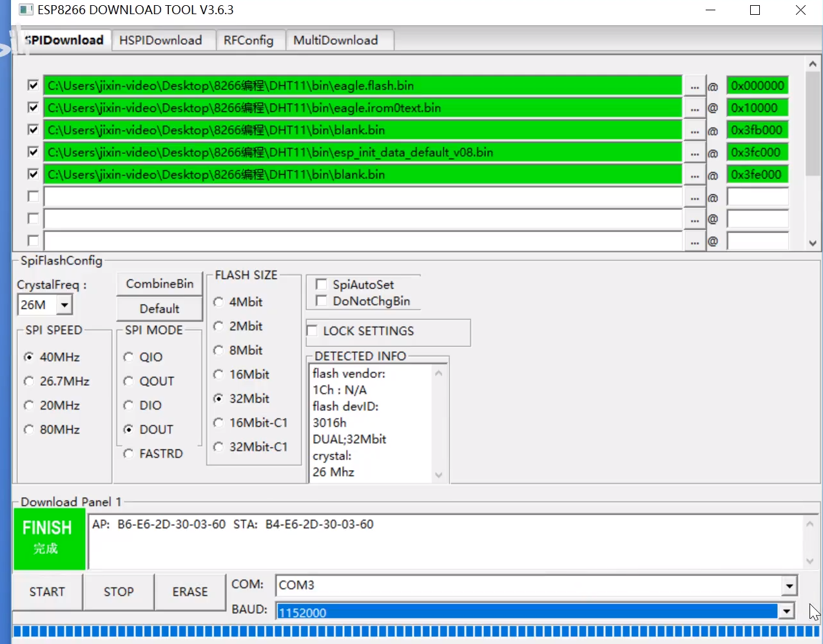The height and width of the screenshot is (644, 823).
Task: Click the Default button
Action: pos(160,308)
